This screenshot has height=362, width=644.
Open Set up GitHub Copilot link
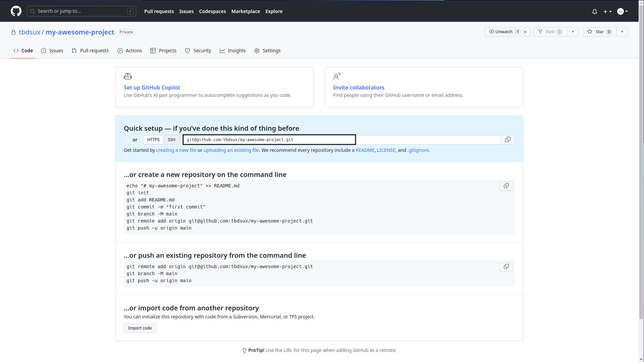pos(152,87)
